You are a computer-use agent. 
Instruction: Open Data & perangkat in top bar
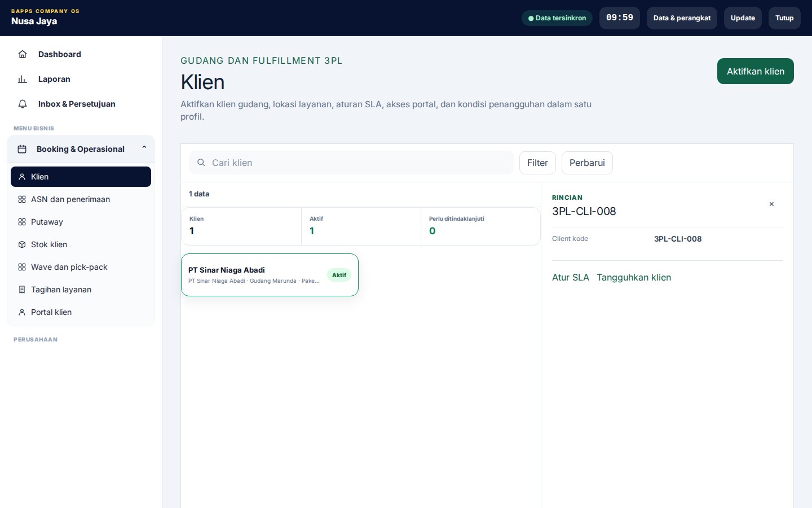pyautogui.click(x=682, y=18)
